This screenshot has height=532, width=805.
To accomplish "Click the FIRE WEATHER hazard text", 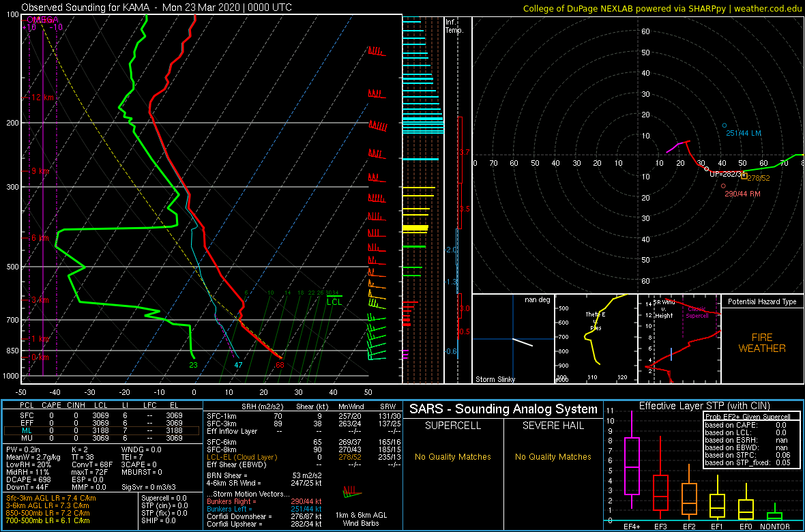I will pyautogui.click(x=762, y=342).
